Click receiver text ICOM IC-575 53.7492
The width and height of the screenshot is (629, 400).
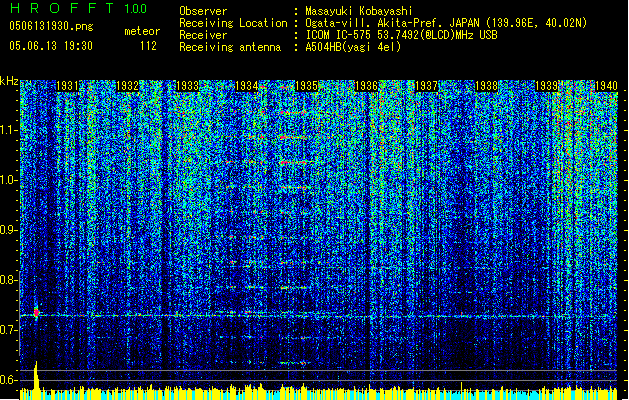click(x=401, y=35)
